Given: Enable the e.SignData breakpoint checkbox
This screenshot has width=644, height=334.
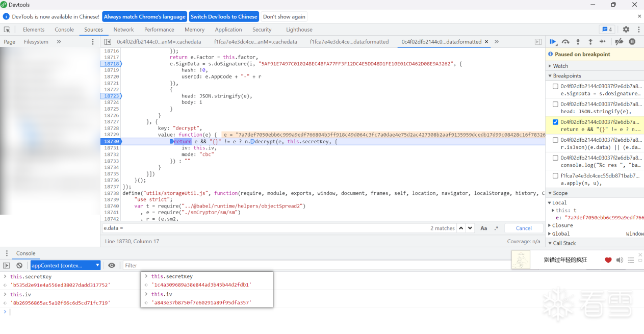Looking at the screenshot, I should tap(555, 86).
